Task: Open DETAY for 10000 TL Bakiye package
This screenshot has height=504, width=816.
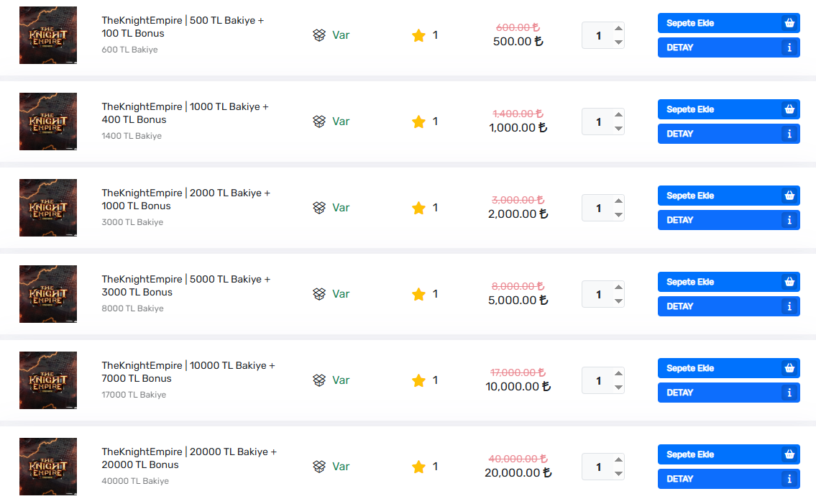Action: tap(728, 393)
